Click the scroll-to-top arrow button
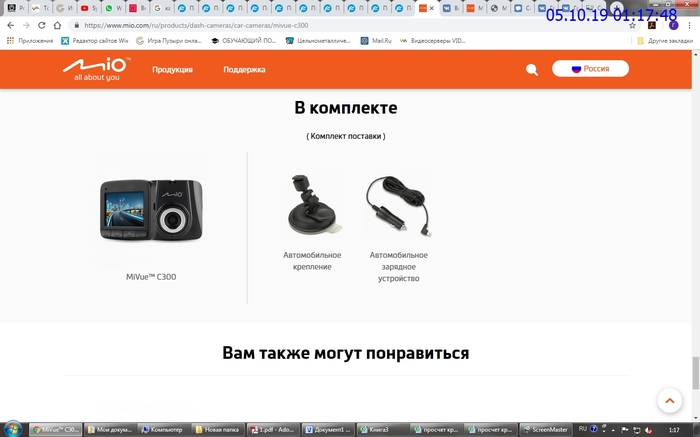 [669, 400]
